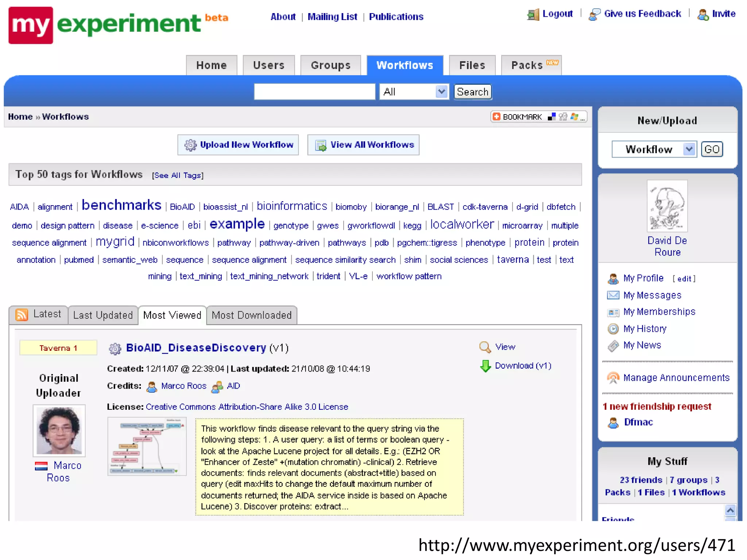Click the user icon beside Marco Roos credit

[x=151, y=386]
